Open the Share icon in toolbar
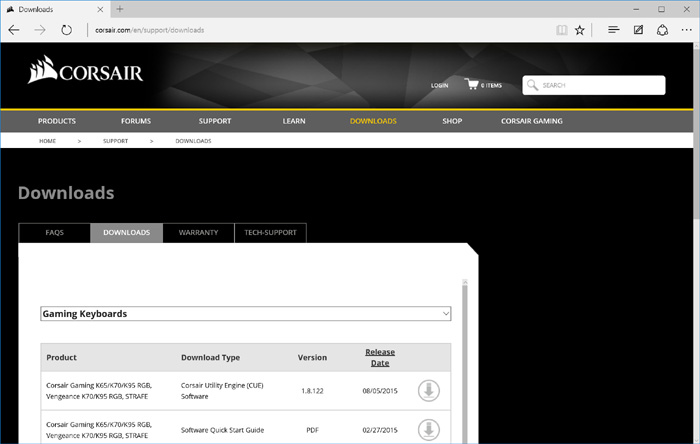The image size is (700, 444). 662,30
